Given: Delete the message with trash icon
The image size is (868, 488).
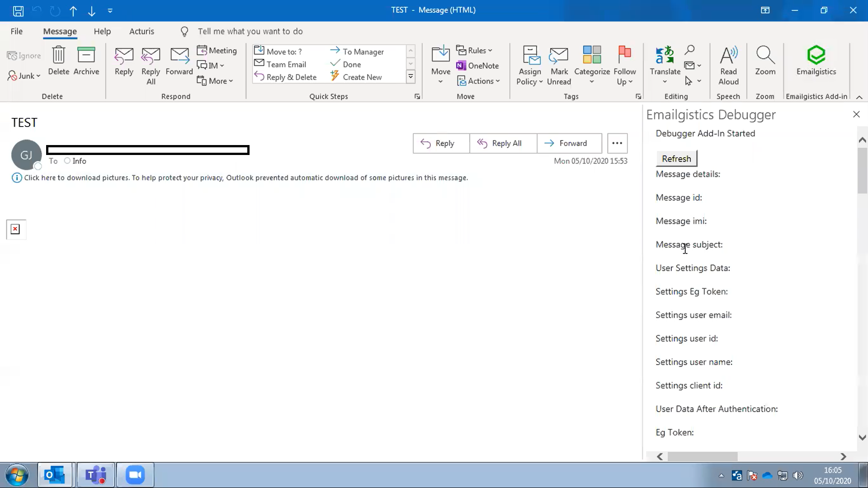Looking at the screenshot, I should pyautogui.click(x=59, y=61).
